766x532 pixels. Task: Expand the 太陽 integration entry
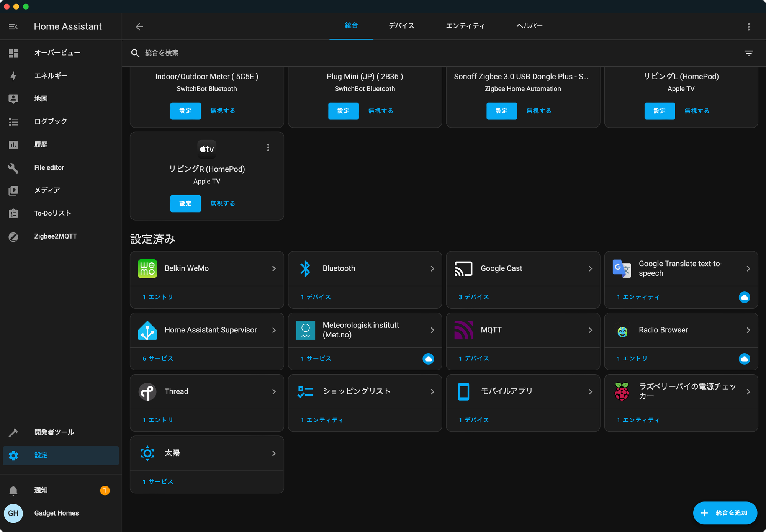(x=272, y=453)
